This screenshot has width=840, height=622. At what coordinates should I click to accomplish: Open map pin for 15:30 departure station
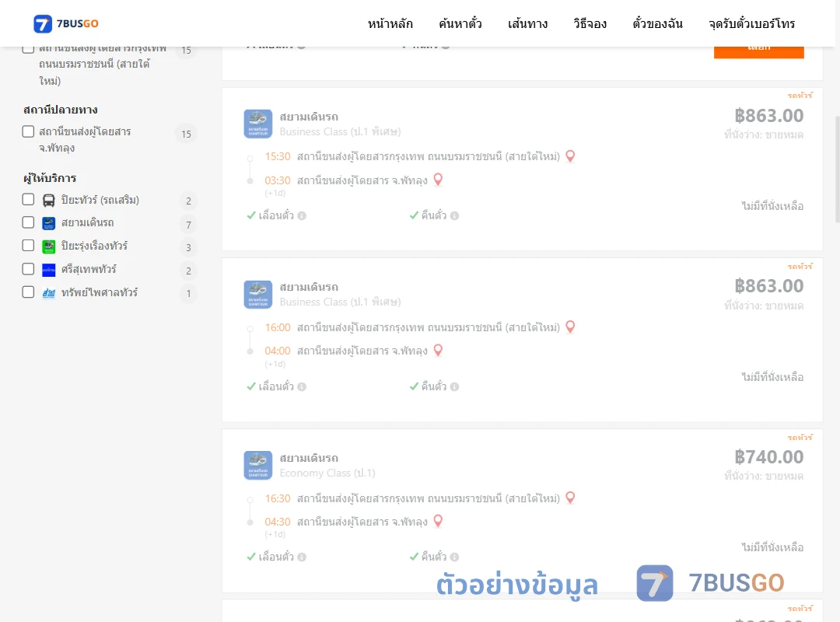(571, 156)
